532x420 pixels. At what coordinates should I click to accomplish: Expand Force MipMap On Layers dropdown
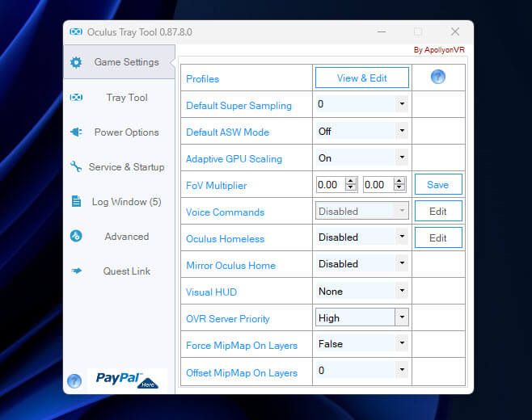click(x=361, y=344)
